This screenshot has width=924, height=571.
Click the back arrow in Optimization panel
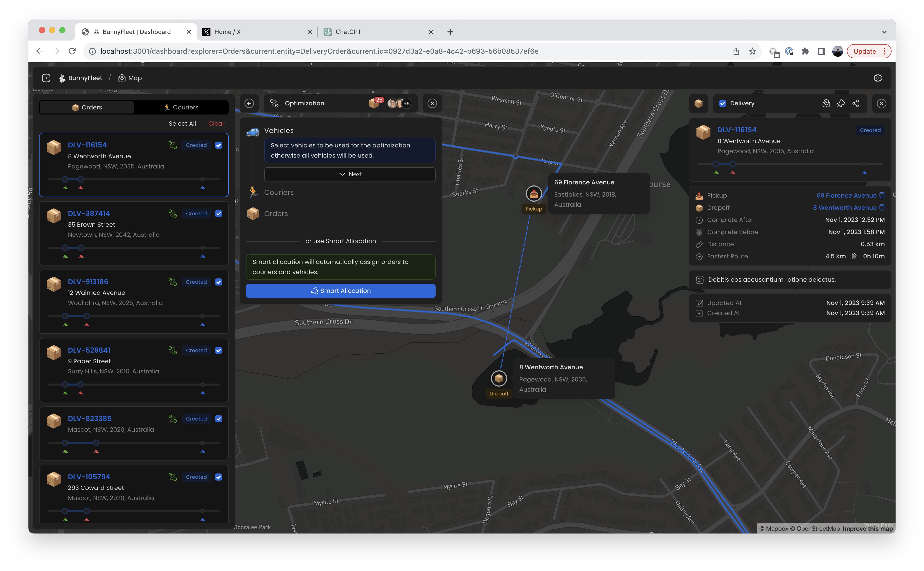[250, 103]
